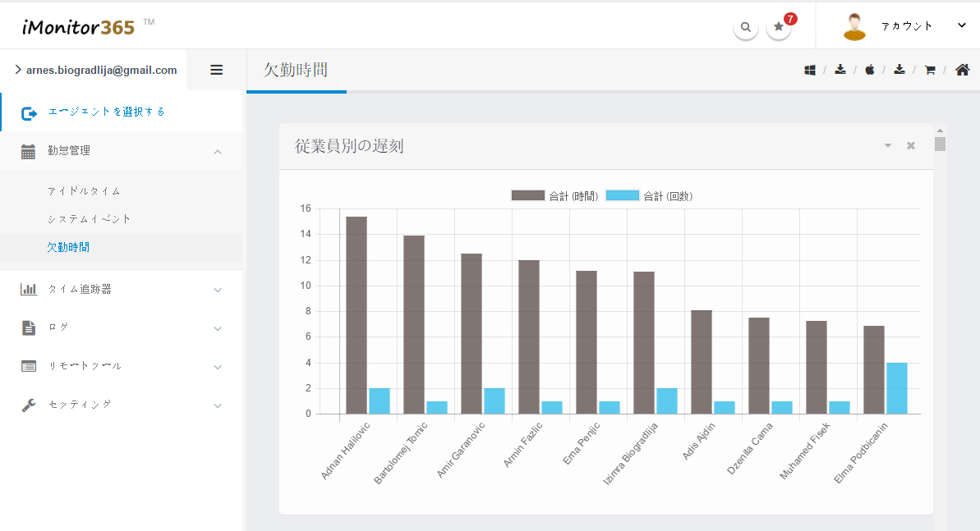
Task: Click the Windows logo icon
Action: coord(810,70)
